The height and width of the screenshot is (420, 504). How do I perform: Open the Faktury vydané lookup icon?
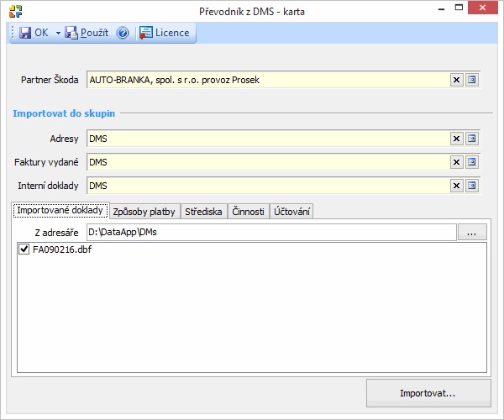tap(471, 162)
